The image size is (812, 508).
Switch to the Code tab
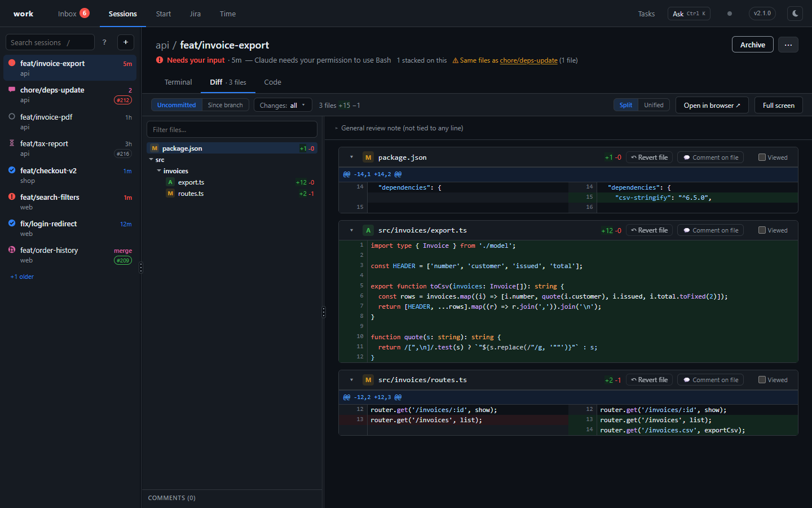click(x=273, y=82)
